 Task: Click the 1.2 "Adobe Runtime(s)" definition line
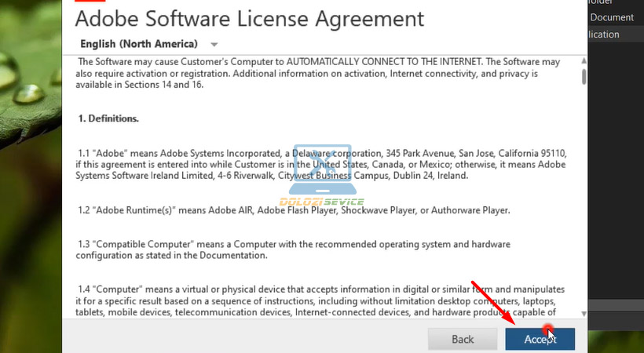pyautogui.click(x=293, y=210)
